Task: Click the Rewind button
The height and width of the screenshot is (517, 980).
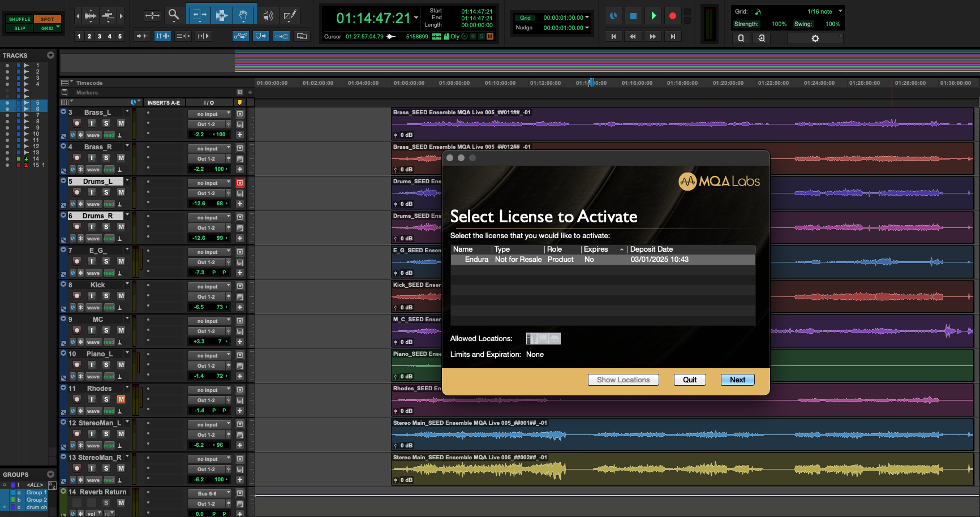Action: click(633, 36)
